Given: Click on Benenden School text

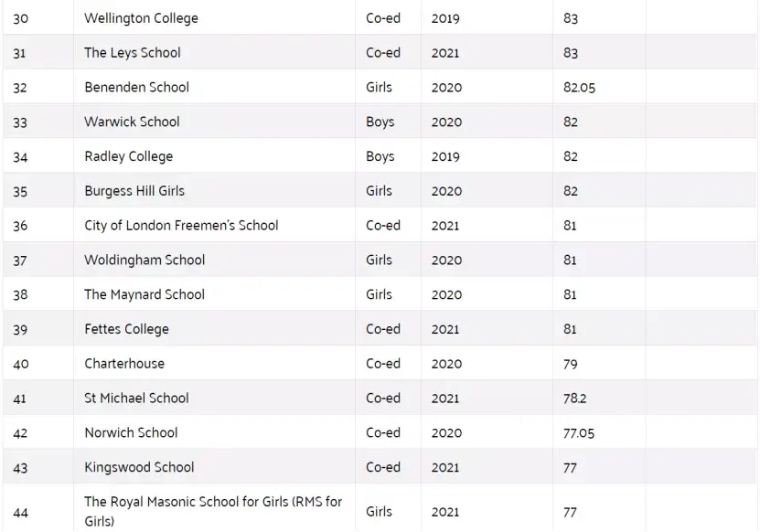Looking at the screenshot, I should pos(136,88).
